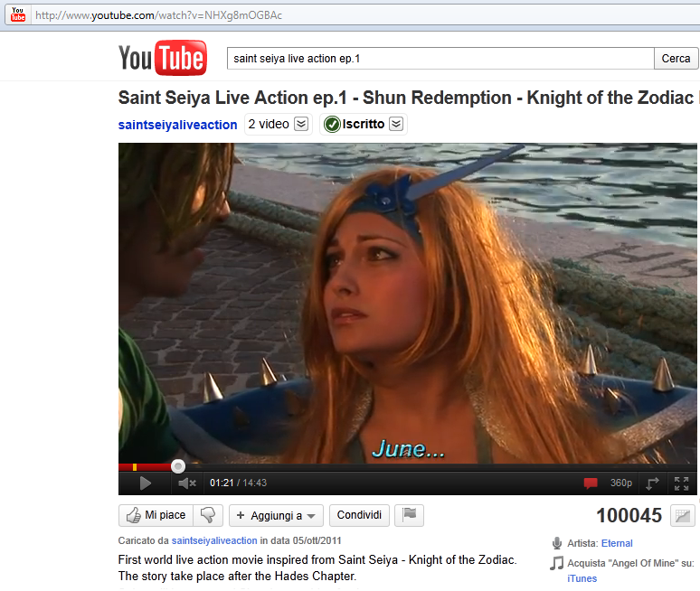Open the Eternal artist link

(x=617, y=543)
